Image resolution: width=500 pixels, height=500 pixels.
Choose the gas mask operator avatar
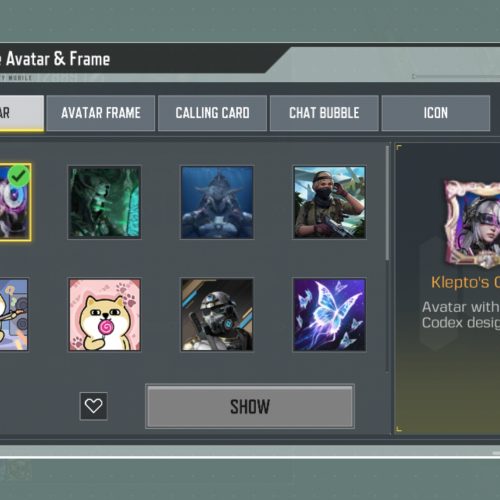coord(217,315)
